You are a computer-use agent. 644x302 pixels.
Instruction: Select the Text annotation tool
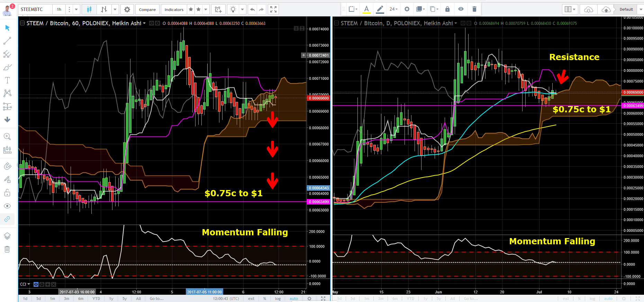(7, 80)
